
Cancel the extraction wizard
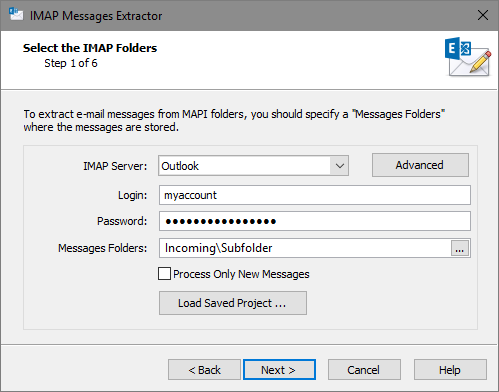tap(364, 370)
